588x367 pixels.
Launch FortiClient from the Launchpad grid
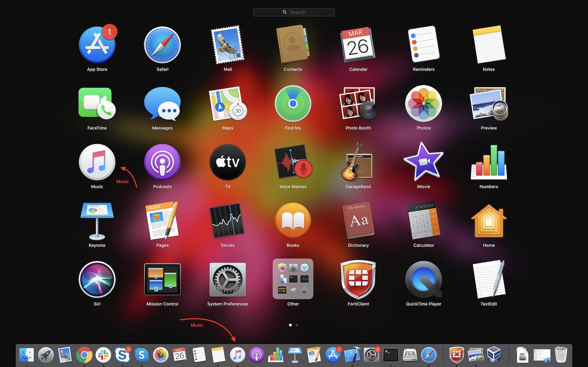point(358,280)
